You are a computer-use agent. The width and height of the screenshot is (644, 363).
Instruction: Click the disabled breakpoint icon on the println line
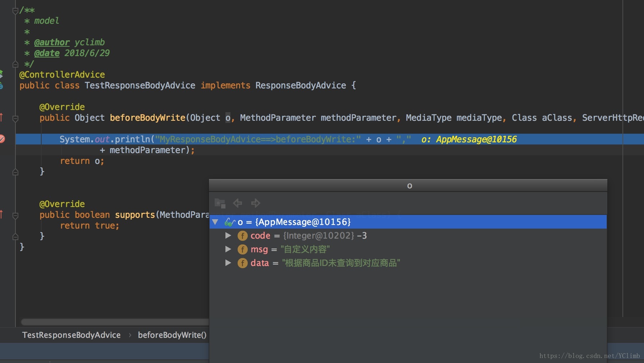(x=2, y=139)
